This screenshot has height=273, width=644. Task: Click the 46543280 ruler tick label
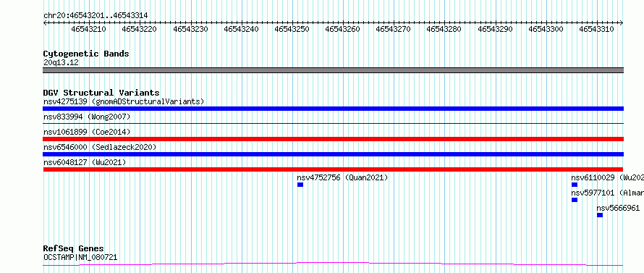(444, 29)
